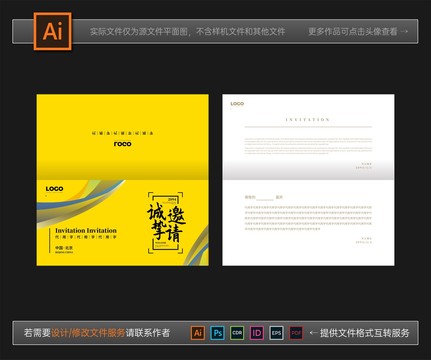Screen dimensions: 431x360
Task: Click the 提供文件格式互转服务 text
Action: 365,333
